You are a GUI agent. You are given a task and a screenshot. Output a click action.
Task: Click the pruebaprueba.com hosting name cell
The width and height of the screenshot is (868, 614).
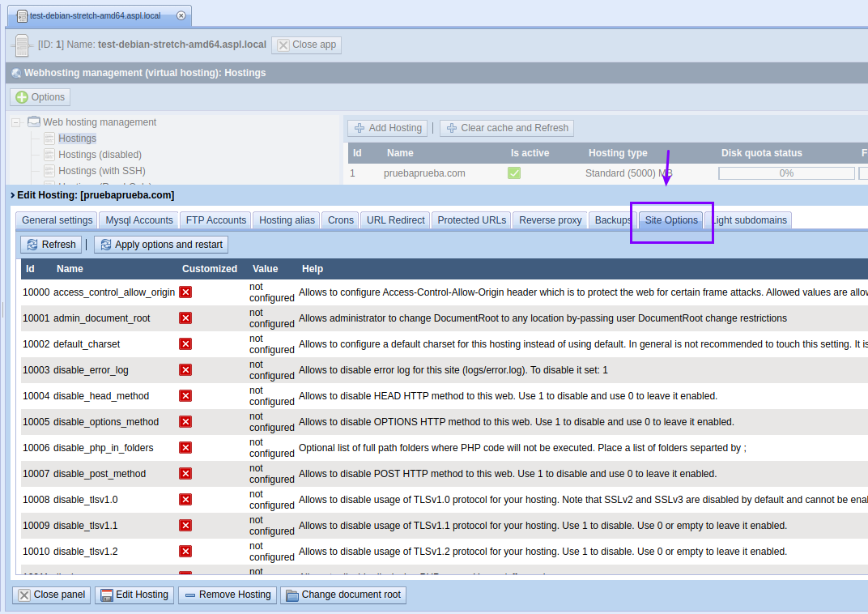[424, 173]
